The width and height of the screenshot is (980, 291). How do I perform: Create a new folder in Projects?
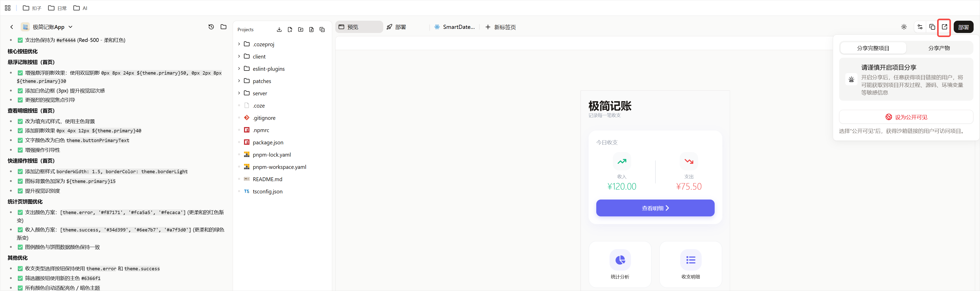(x=301, y=30)
